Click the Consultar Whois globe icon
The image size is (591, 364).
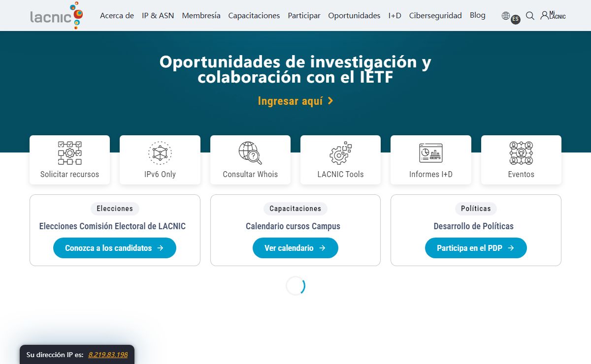click(250, 153)
